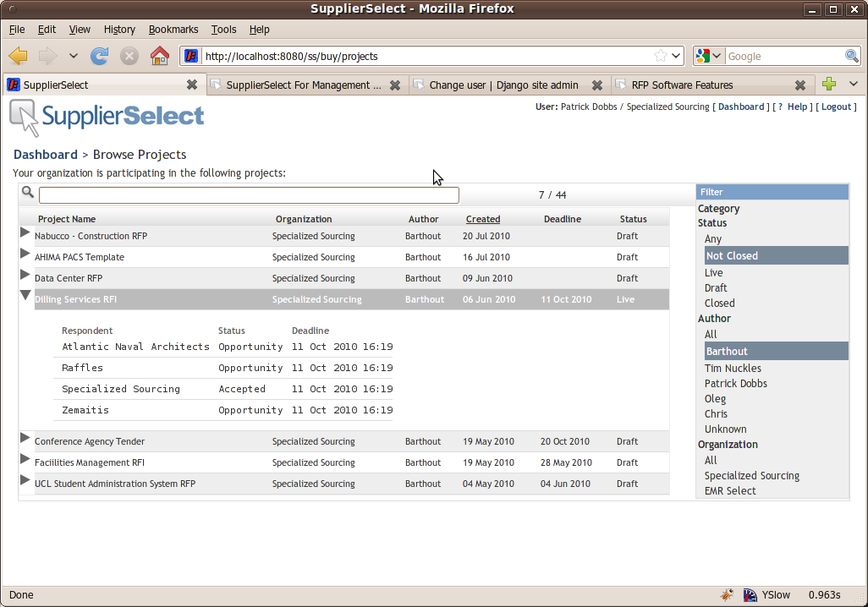Open the File menu
The height and width of the screenshot is (607, 868).
[x=17, y=30]
